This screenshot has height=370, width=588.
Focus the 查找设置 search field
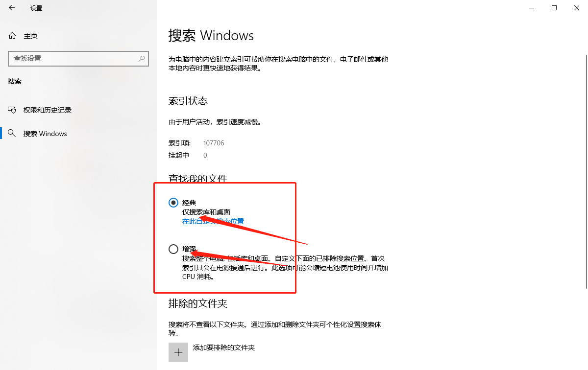coord(78,58)
